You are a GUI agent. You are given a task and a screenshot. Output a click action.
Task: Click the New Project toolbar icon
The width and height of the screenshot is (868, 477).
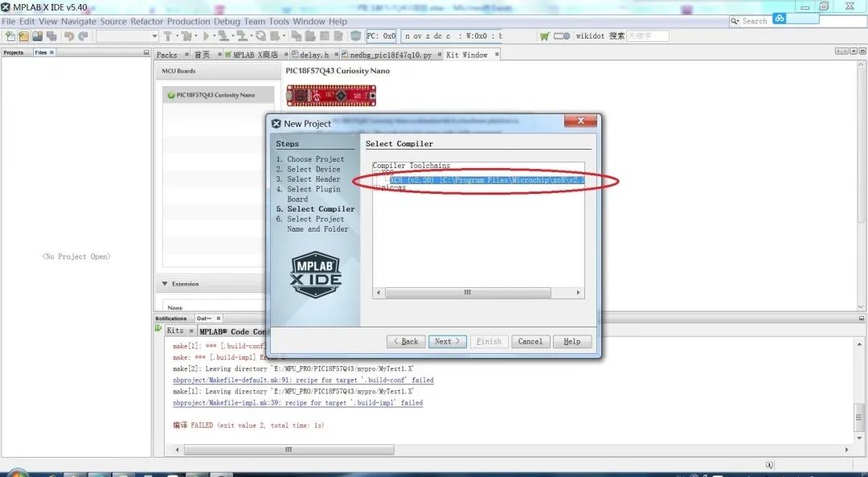(x=24, y=36)
